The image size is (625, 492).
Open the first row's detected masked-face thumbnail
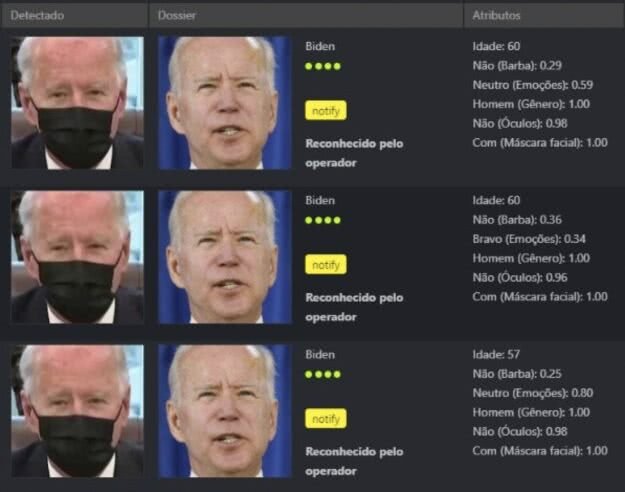point(77,103)
